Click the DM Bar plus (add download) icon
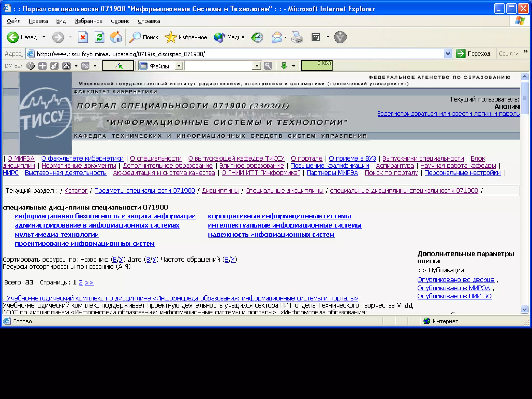 tap(42, 66)
